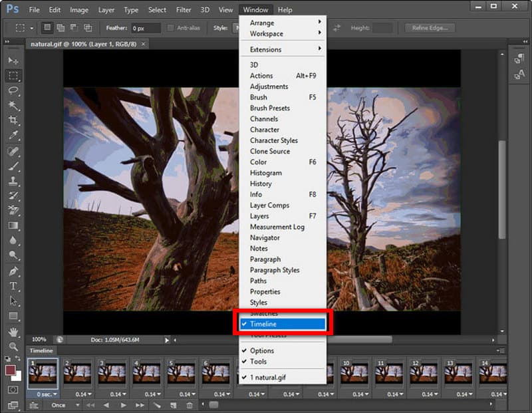Activate the Crop tool
Screen dimensions: 532x413
(13, 120)
